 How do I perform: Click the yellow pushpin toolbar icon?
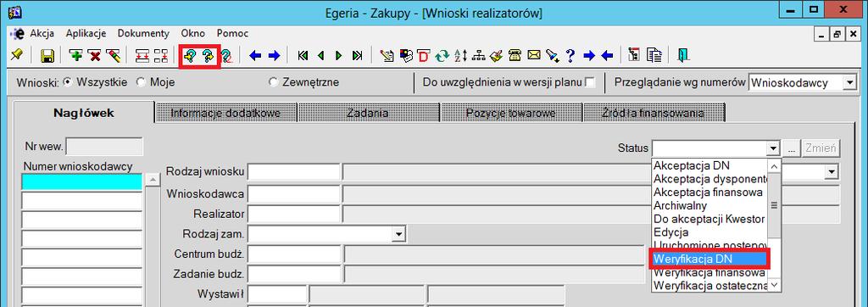17,55
